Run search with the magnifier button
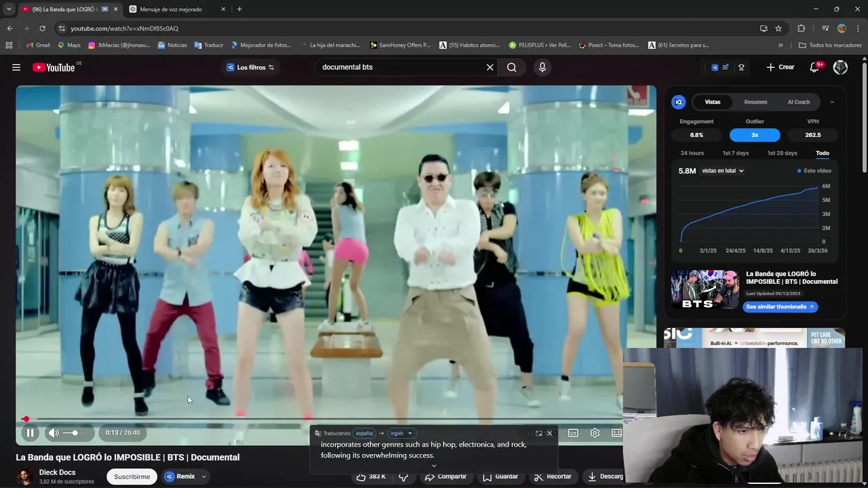 point(512,67)
